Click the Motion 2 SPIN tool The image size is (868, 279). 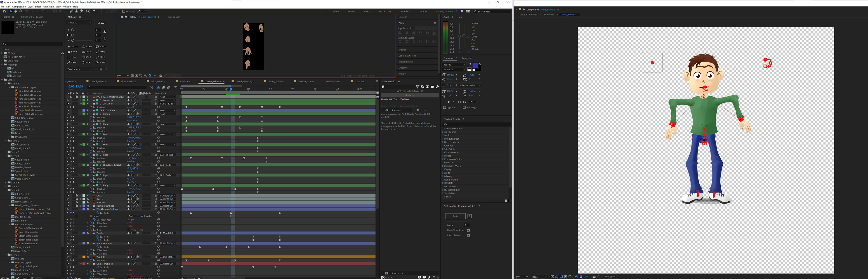[86, 62]
